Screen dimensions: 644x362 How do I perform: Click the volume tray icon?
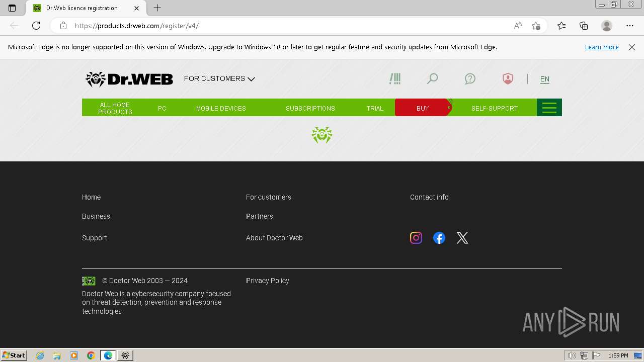click(x=572, y=355)
